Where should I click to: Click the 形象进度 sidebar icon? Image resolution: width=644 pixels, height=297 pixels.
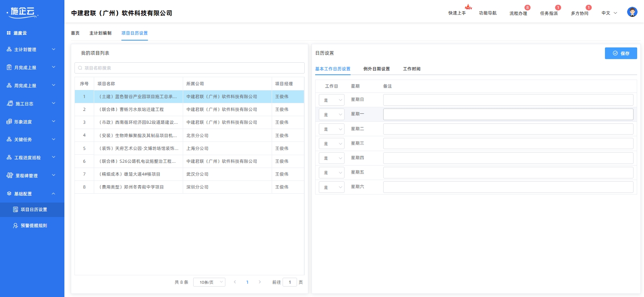tap(9, 121)
